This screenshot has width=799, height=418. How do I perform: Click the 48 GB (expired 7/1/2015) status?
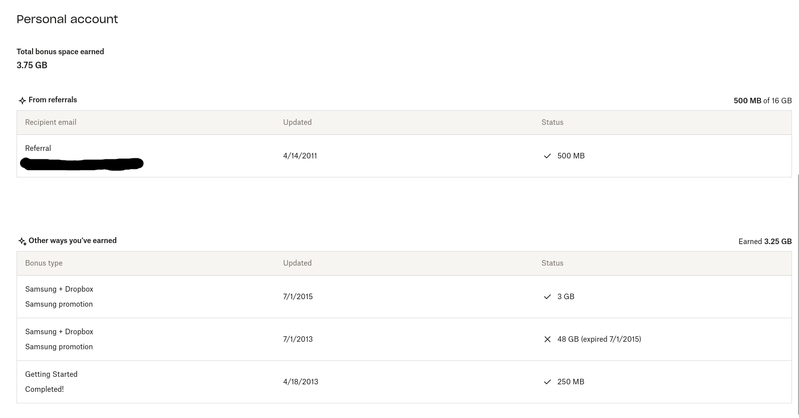[598, 339]
